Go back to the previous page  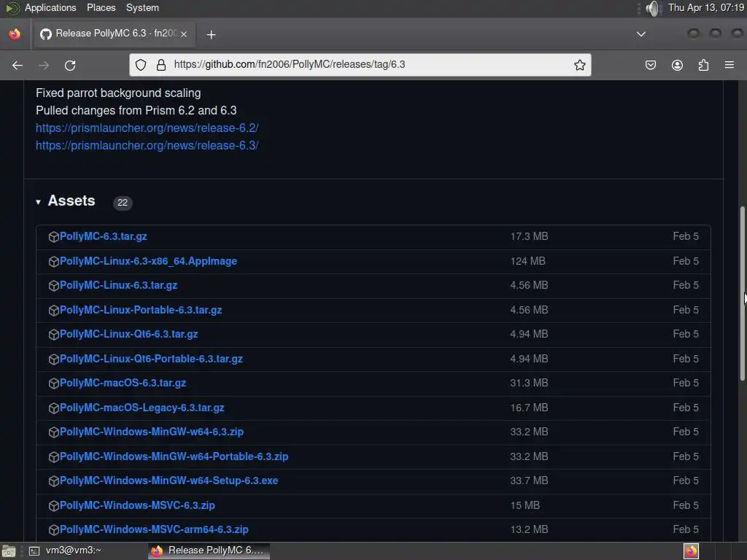(x=18, y=65)
